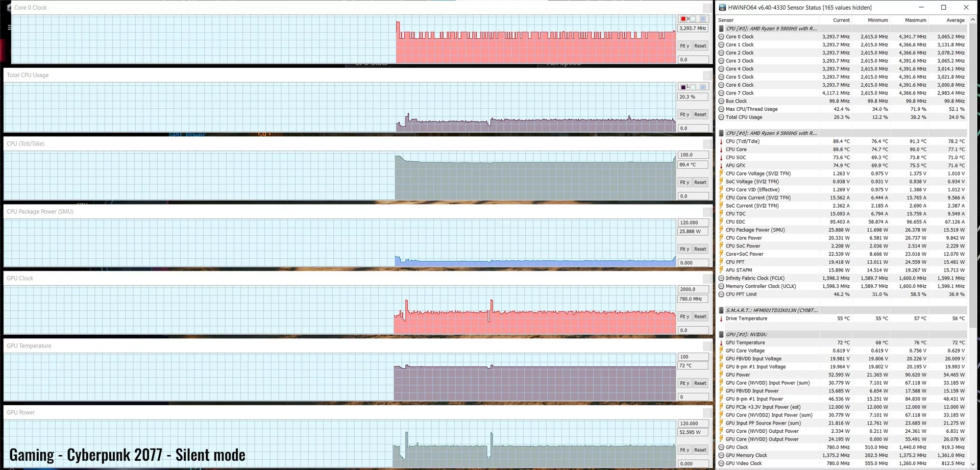Viewport: 980px width, 470px height.
Task: Click the Average column header
Action: 955,20
